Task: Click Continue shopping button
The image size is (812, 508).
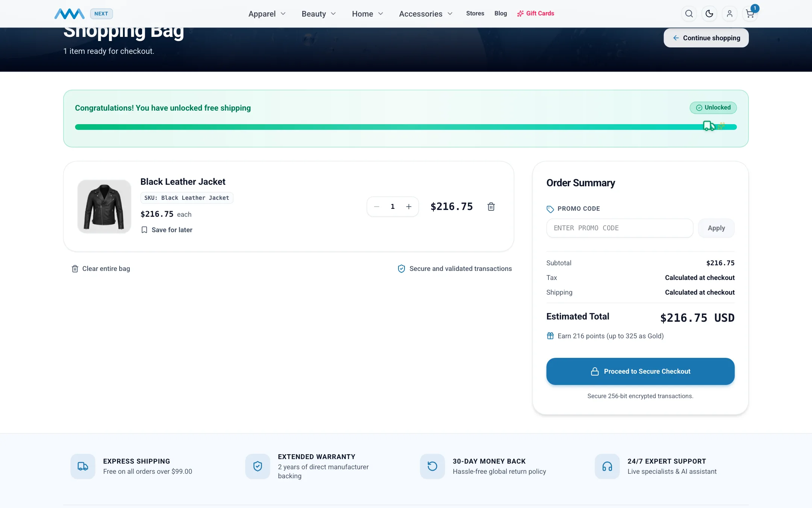Action: (x=706, y=38)
